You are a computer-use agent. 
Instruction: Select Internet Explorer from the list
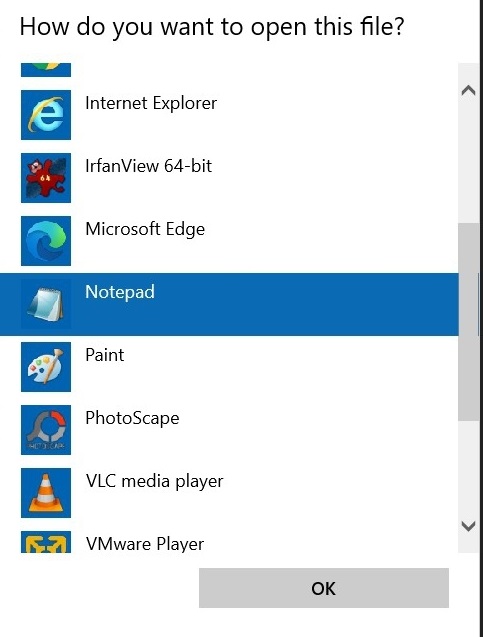tap(151, 103)
